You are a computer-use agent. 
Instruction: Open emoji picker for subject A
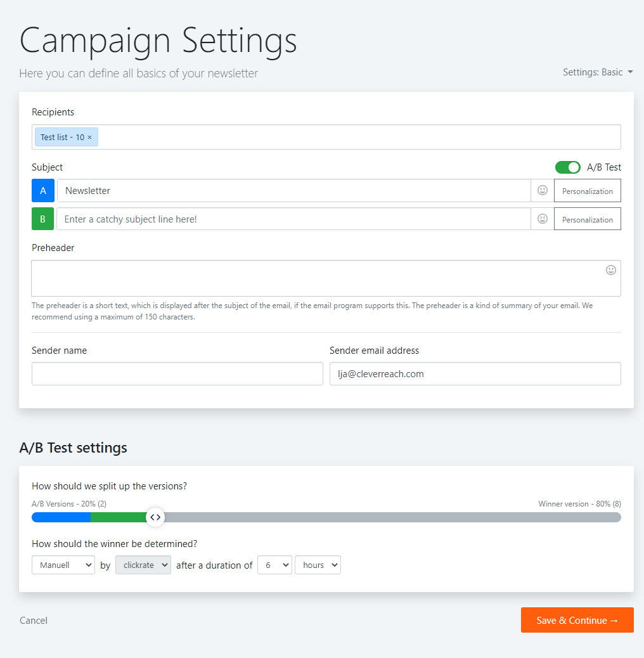coord(543,191)
